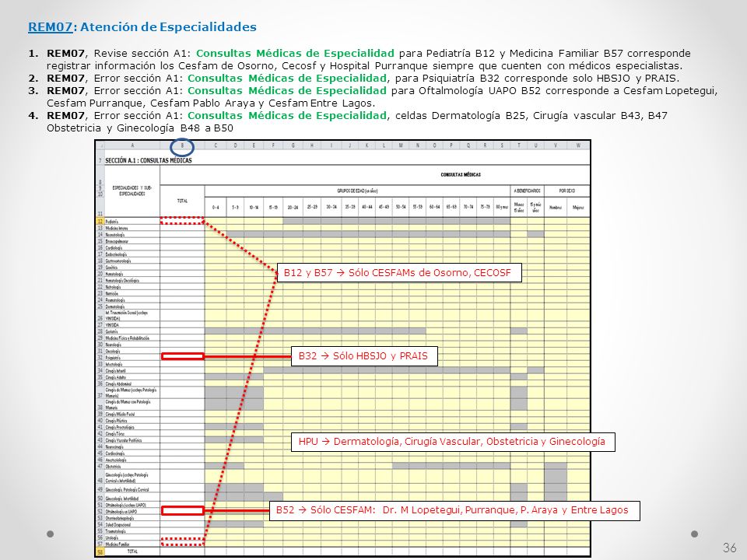747x560 pixels.
Task: Click the '0 - 4' age group header
Action: [x=216, y=207]
